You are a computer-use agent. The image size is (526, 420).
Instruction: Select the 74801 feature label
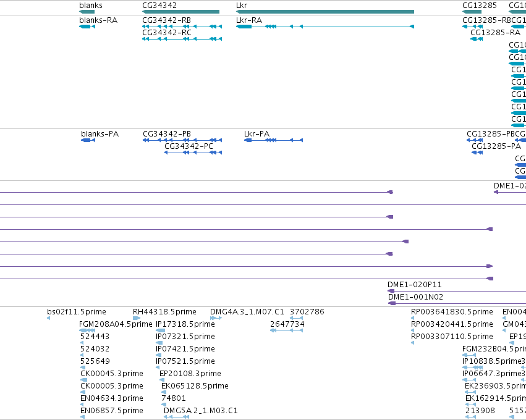[x=174, y=398]
